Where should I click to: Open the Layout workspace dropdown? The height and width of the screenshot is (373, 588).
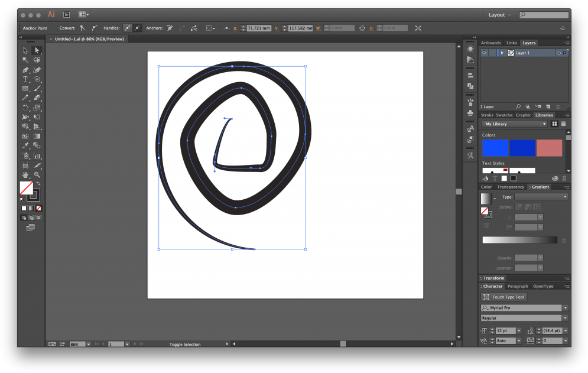click(x=499, y=15)
